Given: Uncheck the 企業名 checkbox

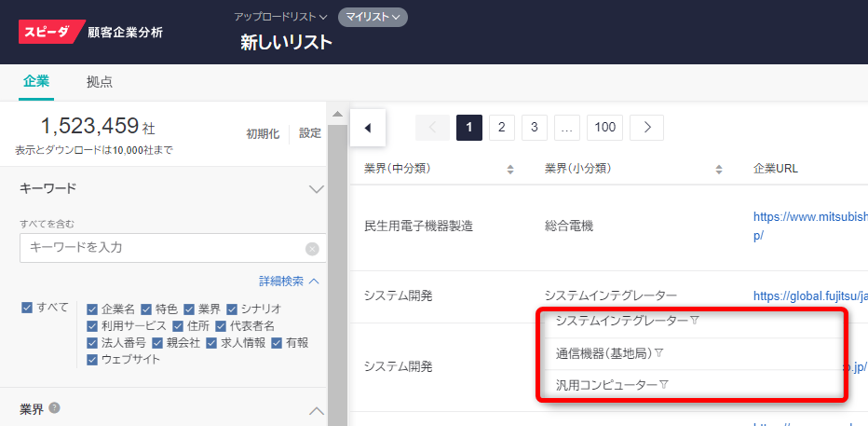Looking at the screenshot, I should pyautogui.click(x=92, y=309).
